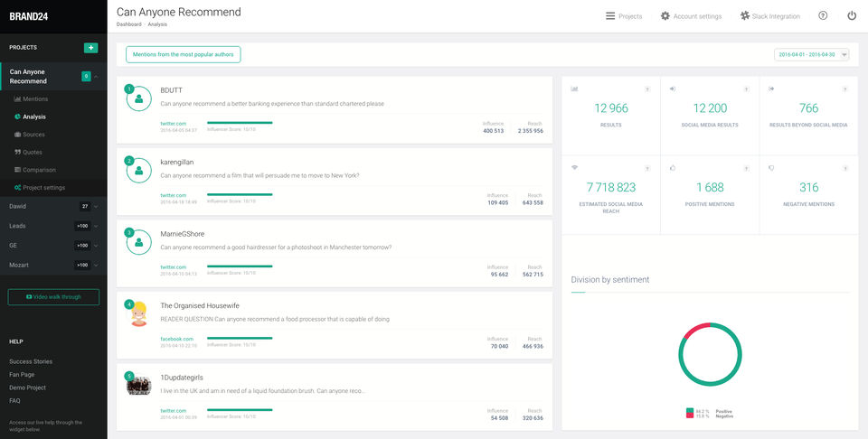The width and height of the screenshot is (868, 439).
Task: Collapse the Can Anyone Recommend project
Action: coord(96,76)
